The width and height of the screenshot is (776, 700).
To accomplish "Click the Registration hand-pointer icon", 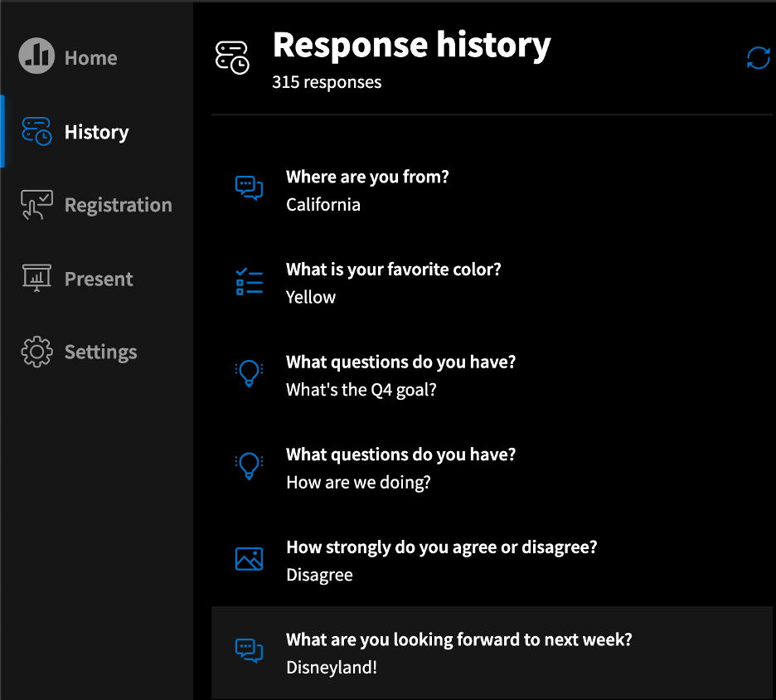I will 36,205.
